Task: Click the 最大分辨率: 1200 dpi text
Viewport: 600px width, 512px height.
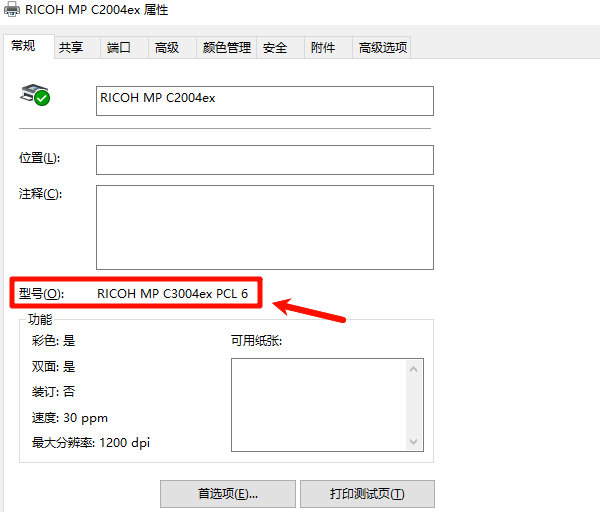Action: click(91, 443)
